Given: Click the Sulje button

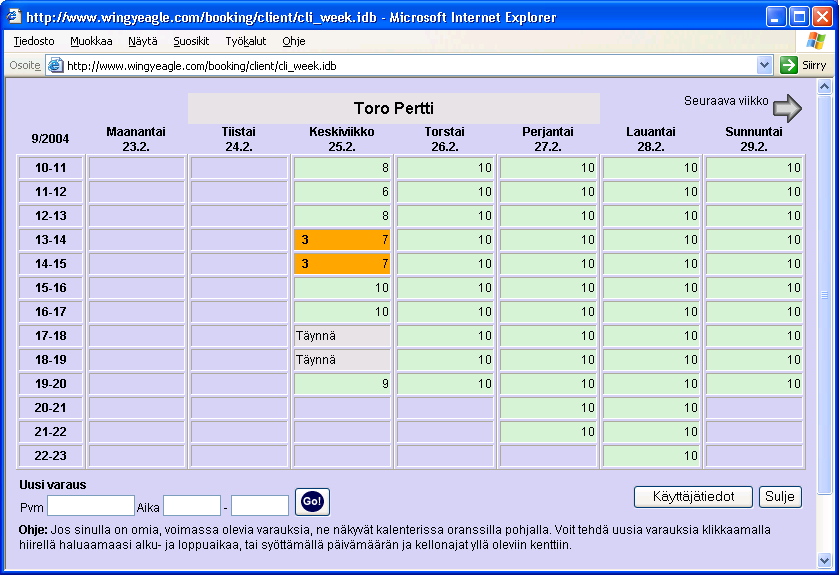Looking at the screenshot, I should [x=781, y=497].
